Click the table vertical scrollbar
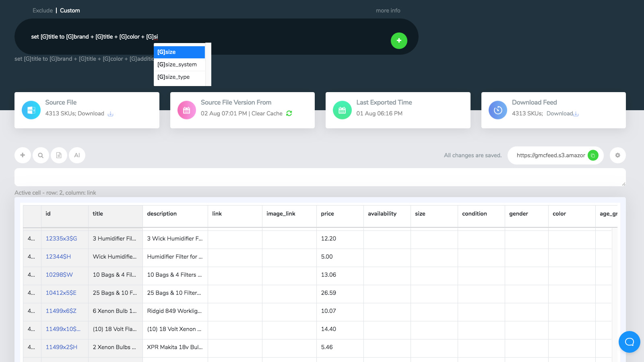The height and width of the screenshot is (362, 644). coord(615,294)
